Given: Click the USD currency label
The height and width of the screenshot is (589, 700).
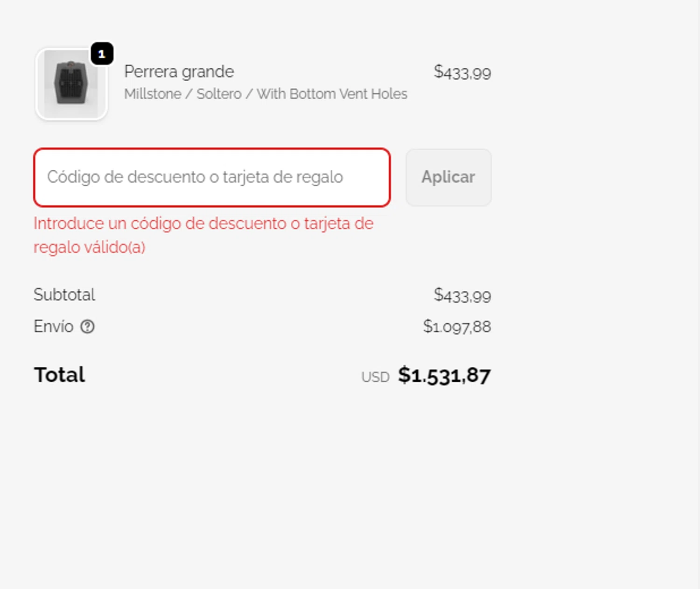Looking at the screenshot, I should (375, 377).
